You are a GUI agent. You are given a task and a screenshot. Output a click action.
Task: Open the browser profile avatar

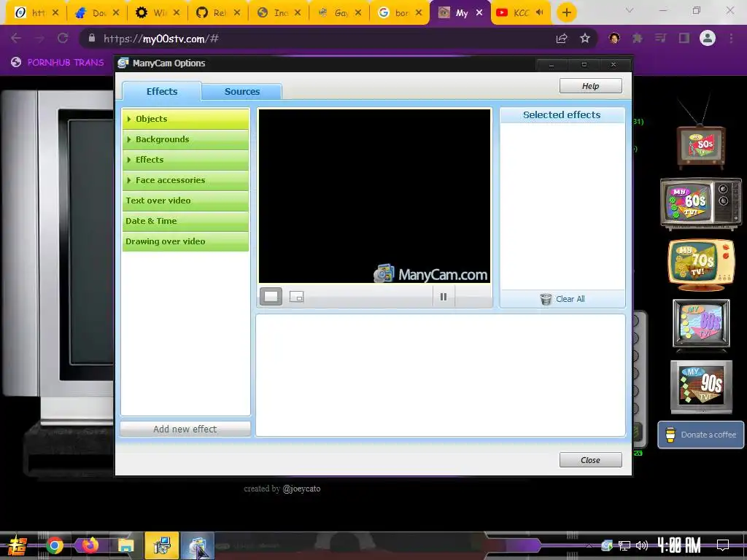pos(708,38)
